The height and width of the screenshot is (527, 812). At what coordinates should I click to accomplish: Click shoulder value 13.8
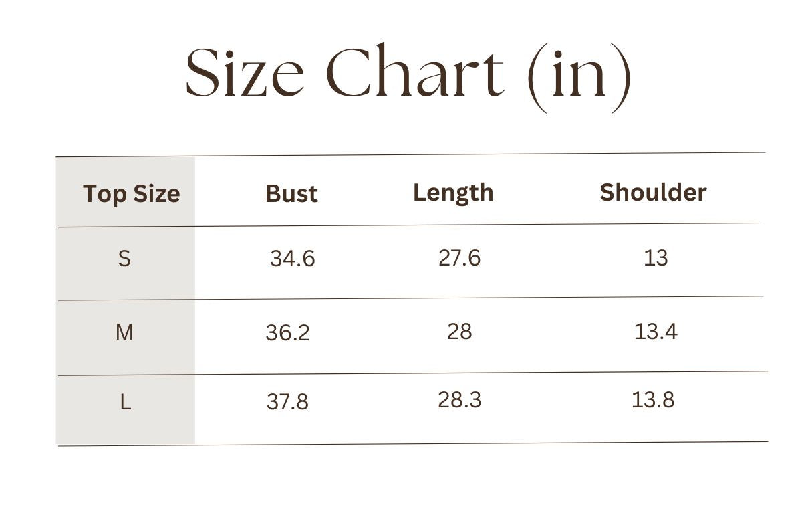653,400
